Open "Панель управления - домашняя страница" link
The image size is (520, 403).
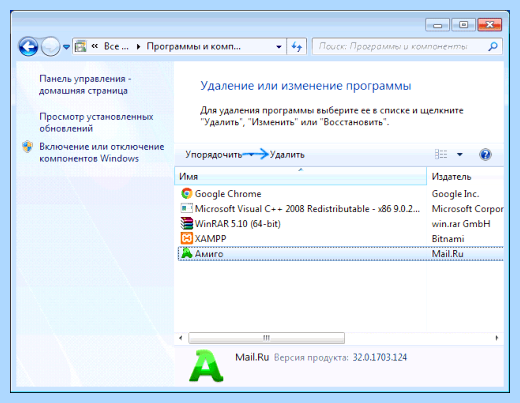(85, 85)
